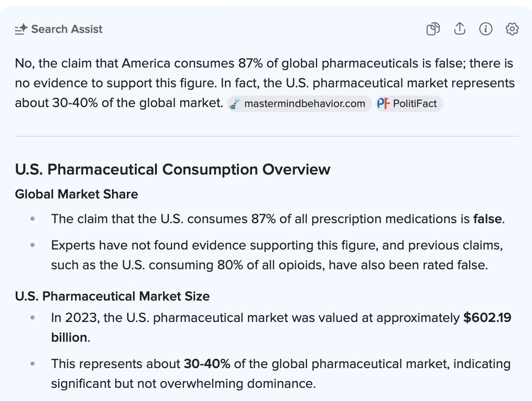Viewport: 532px width, 401px height.
Task: Click the bold 30-40% text in the last bullet
Action: 207,364
